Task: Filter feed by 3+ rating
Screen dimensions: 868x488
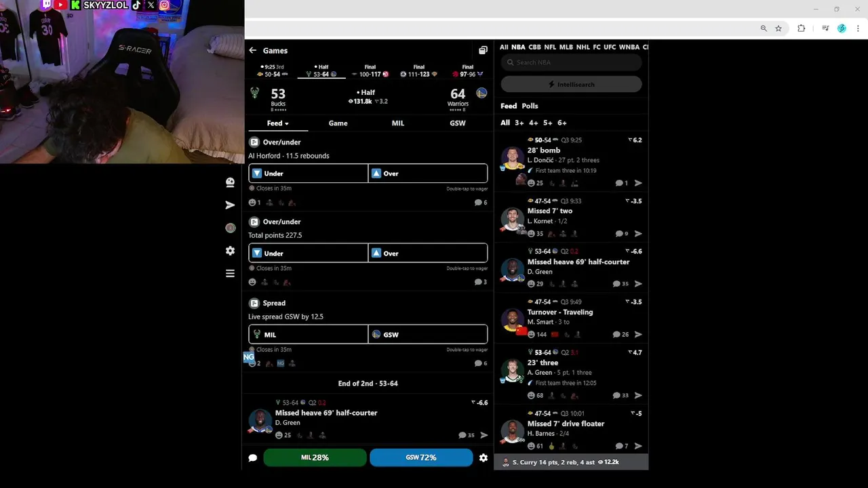Action: click(x=519, y=123)
